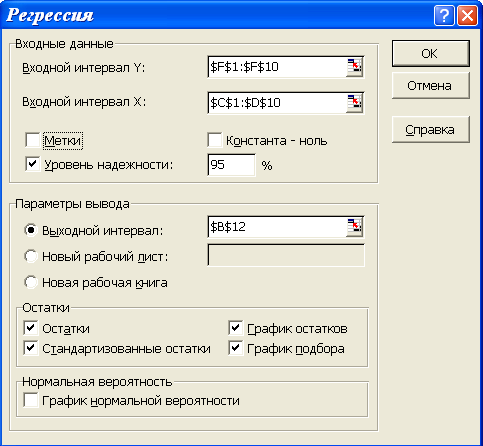Viewport: 483px width, 446px height.
Task: Click the Входной интервал X label
Action: (x=84, y=102)
